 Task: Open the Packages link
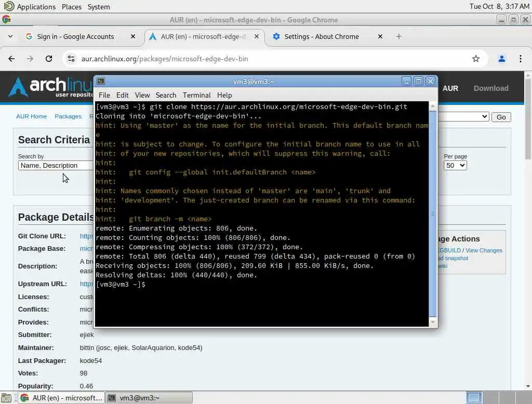click(x=68, y=116)
